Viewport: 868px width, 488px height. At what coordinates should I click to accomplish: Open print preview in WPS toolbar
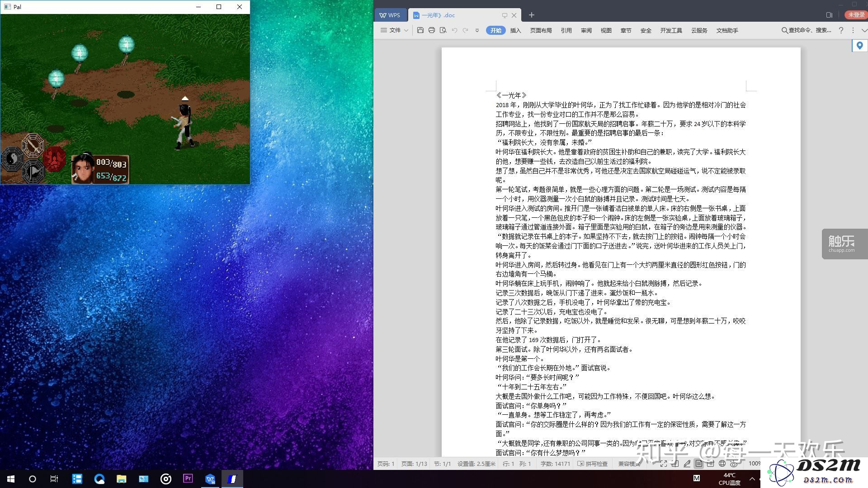click(x=443, y=30)
